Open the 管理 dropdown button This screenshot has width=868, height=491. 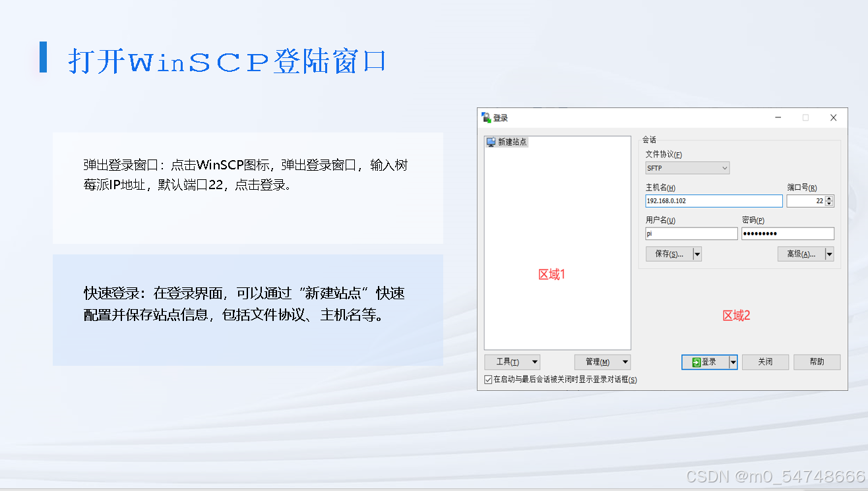(602, 362)
